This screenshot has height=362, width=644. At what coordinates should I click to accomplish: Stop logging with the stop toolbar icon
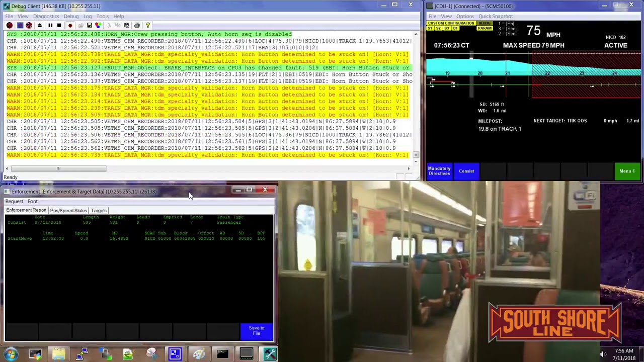[59, 25]
